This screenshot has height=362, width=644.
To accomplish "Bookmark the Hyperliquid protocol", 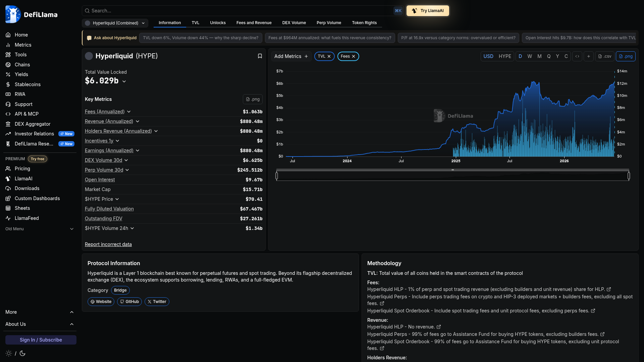I will point(260,56).
